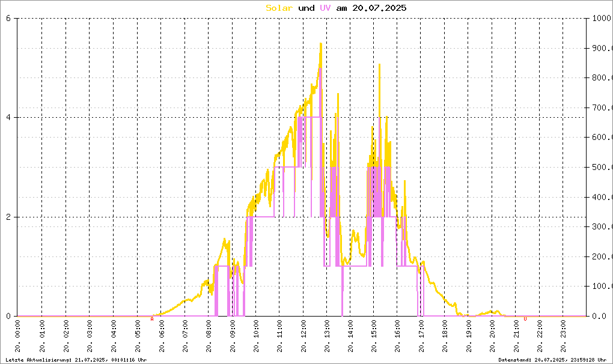Click the right axis value "500.0"

(x=602, y=167)
